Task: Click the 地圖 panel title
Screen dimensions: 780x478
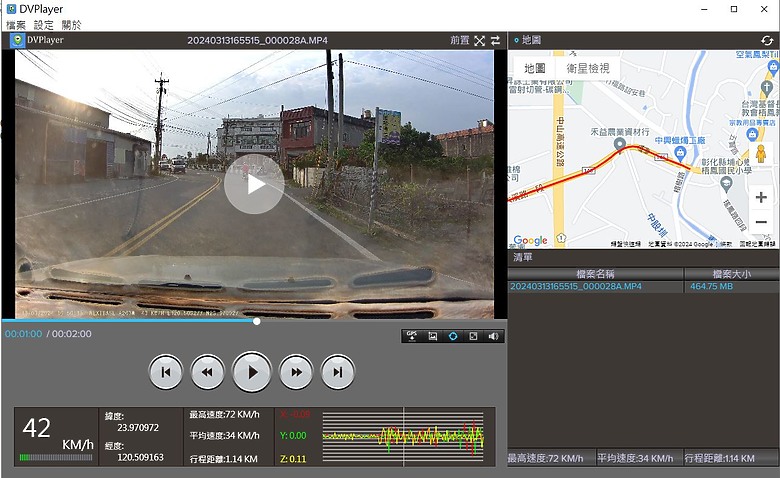Action: coord(531,40)
